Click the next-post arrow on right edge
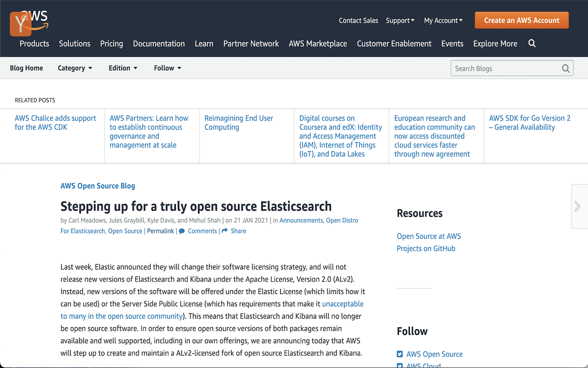Image resolution: width=588 pixels, height=368 pixels. [578, 206]
